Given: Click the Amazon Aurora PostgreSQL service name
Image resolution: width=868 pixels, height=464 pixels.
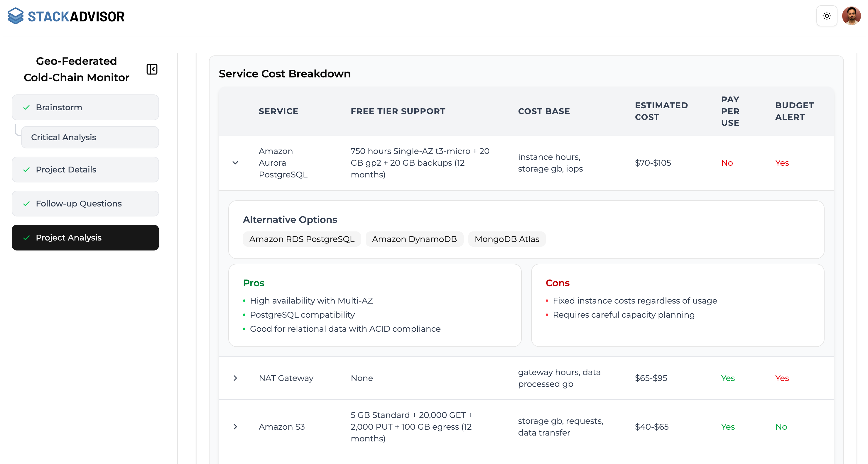Looking at the screenshot, I should tap(283, 163).
